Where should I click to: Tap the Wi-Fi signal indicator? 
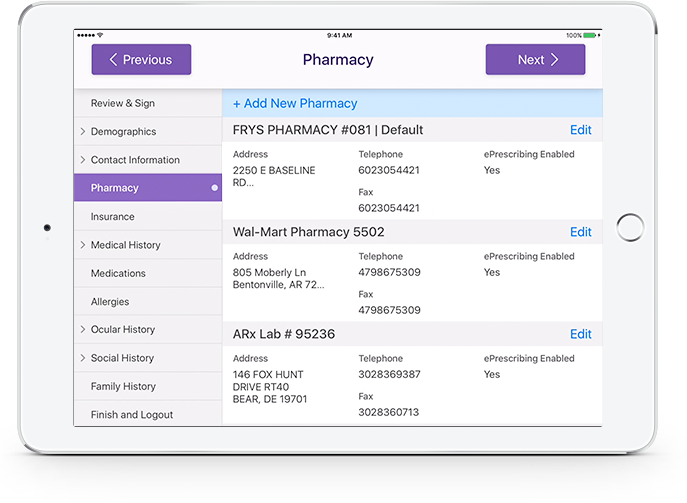[x=100, y=35]
